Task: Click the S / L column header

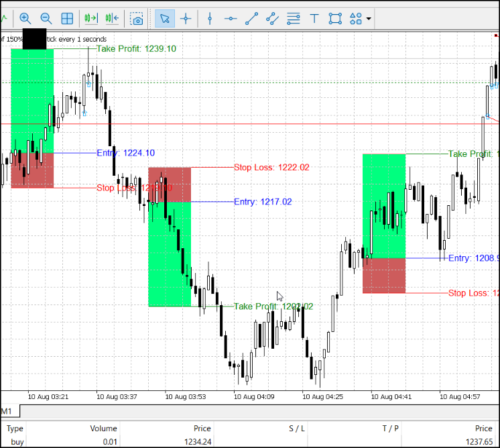Action: tap(297, 429)
